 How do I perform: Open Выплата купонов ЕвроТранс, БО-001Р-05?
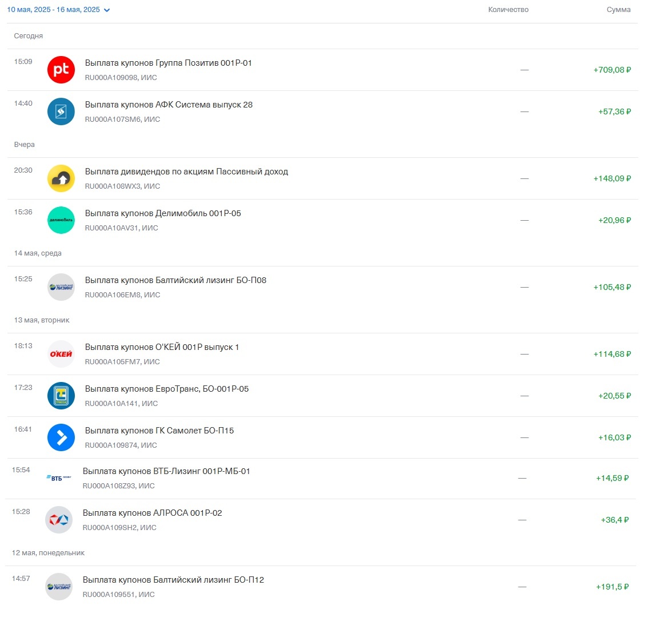coord(167,389)
